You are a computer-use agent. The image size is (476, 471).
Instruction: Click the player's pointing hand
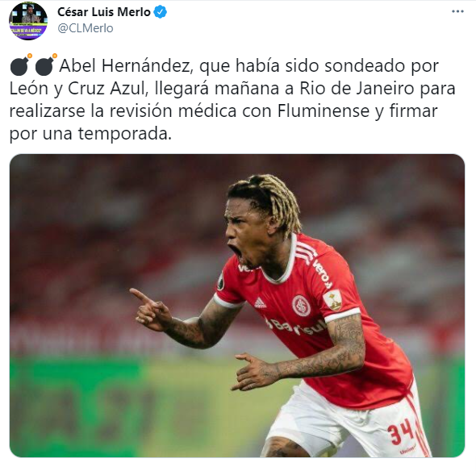(x=151, y=310)
